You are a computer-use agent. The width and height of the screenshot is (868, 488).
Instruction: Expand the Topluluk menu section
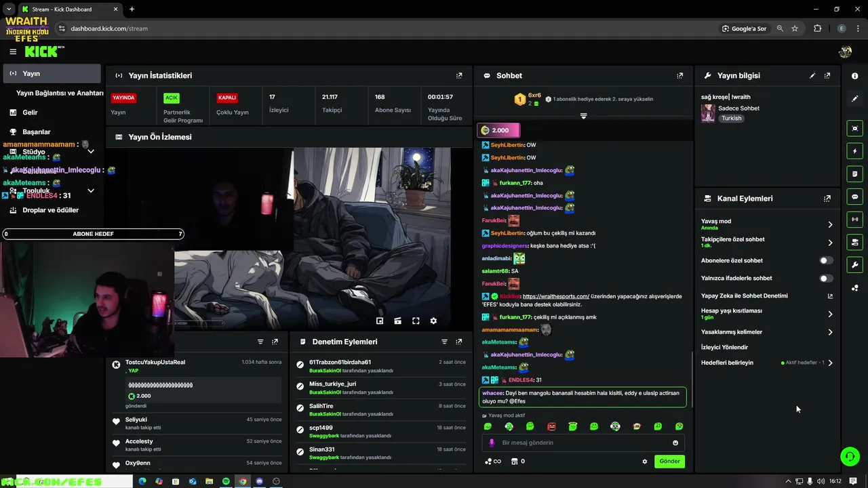[91, 191]
